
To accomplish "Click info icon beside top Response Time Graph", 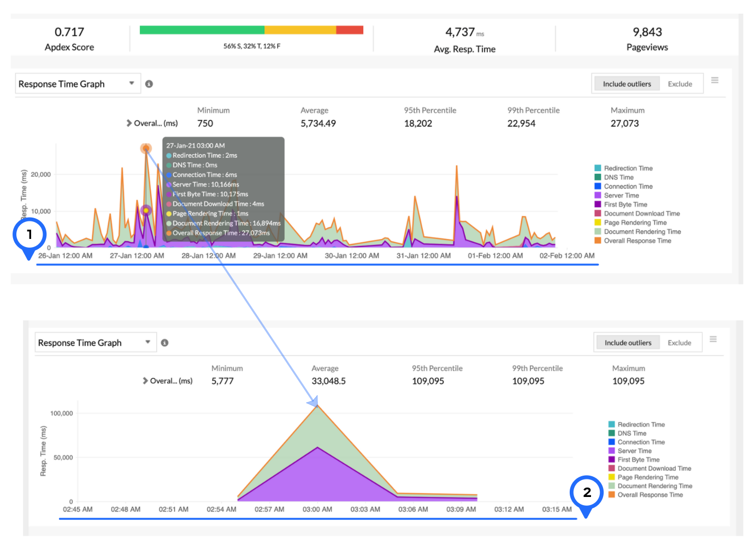I will pyautogui.click(x=149, y=84).
